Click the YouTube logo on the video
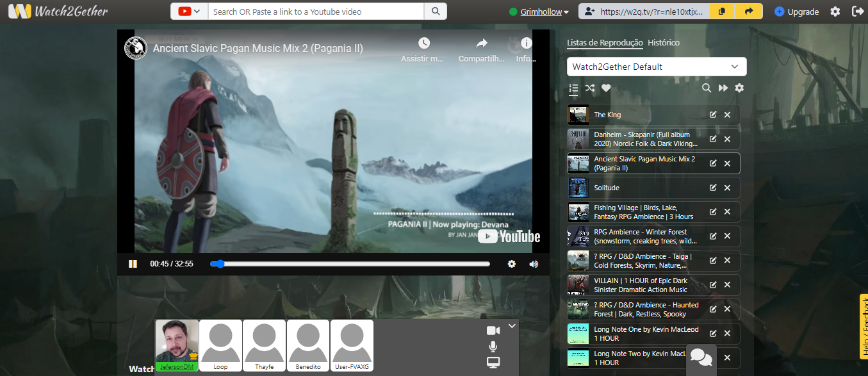The image size is (868, 376). tap(509, 236)
